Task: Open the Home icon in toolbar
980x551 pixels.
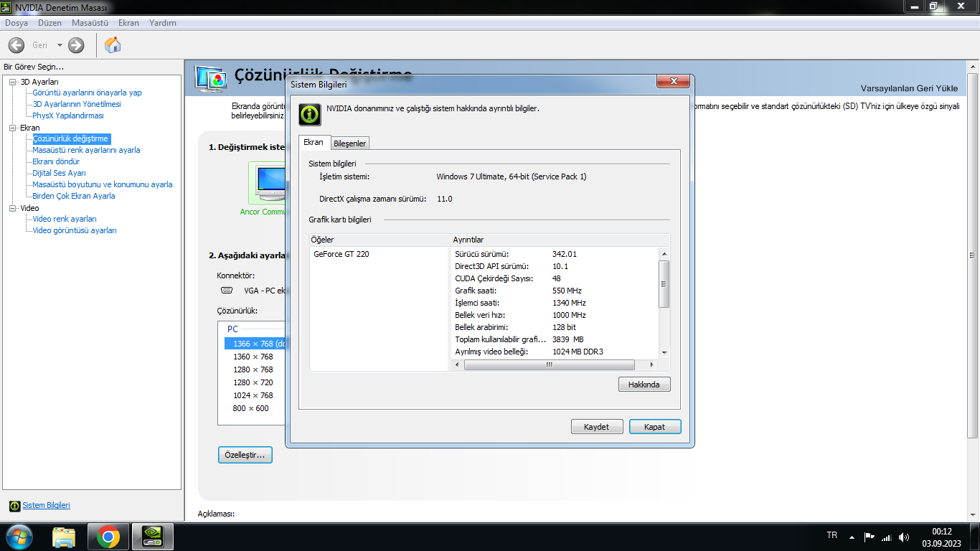Action: point(113,45)
